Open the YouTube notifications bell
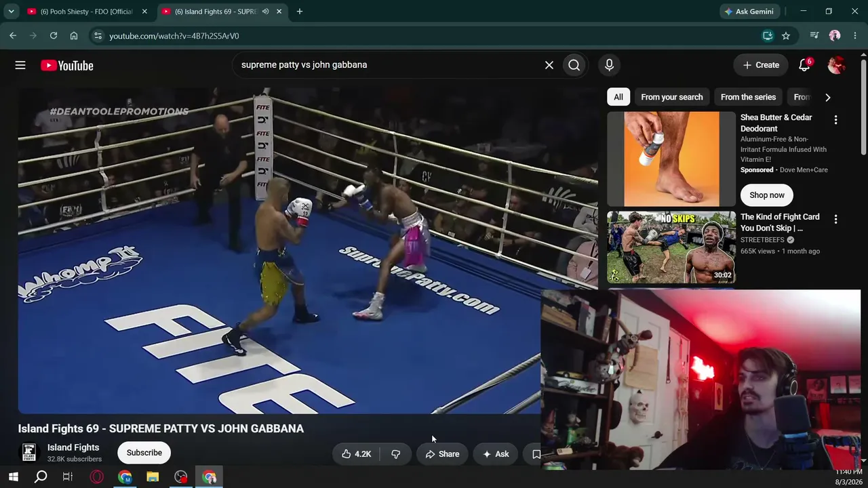Viewport: 868px width, 488px height. (804, 65)
